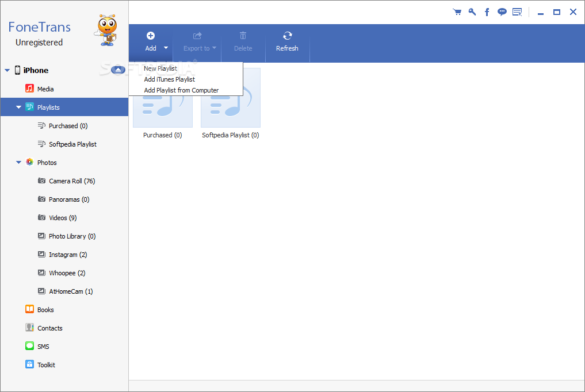The height and width of the screenshot is (392, 585).
Task: Open the Facebook icon link
Action: (x=487, y=12)
